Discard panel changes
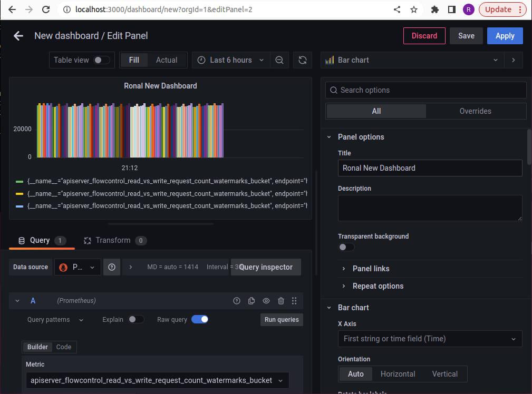The width and height of the screenshot is (532, 394). (x=424, y=36)
